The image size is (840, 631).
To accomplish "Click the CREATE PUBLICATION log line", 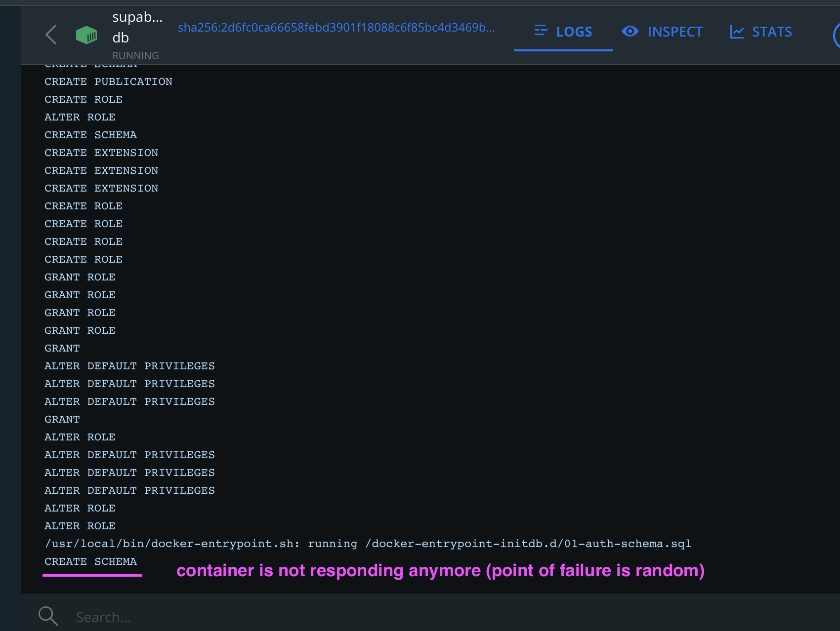I will click(108, 81).
